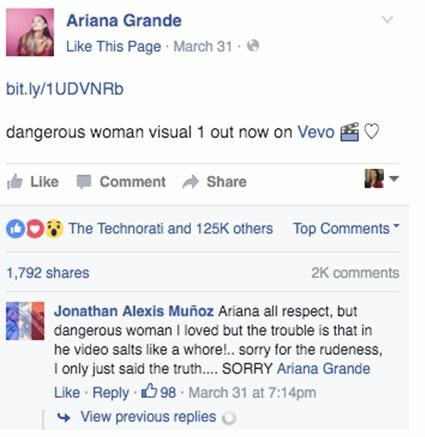Screen dimensions: 425x437
Task: Click the thumbs-up icon showing 98 likes
Action: coord(149,391)
